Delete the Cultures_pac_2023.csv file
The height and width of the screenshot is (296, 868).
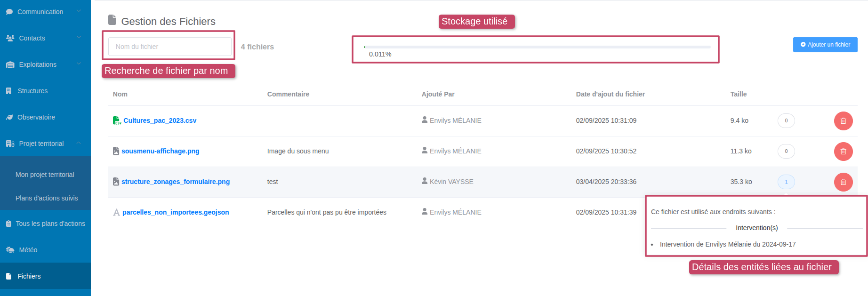pos(843,121)
